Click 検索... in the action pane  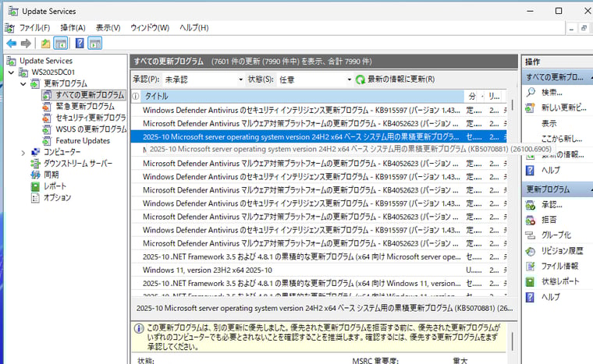click(552, 92)
